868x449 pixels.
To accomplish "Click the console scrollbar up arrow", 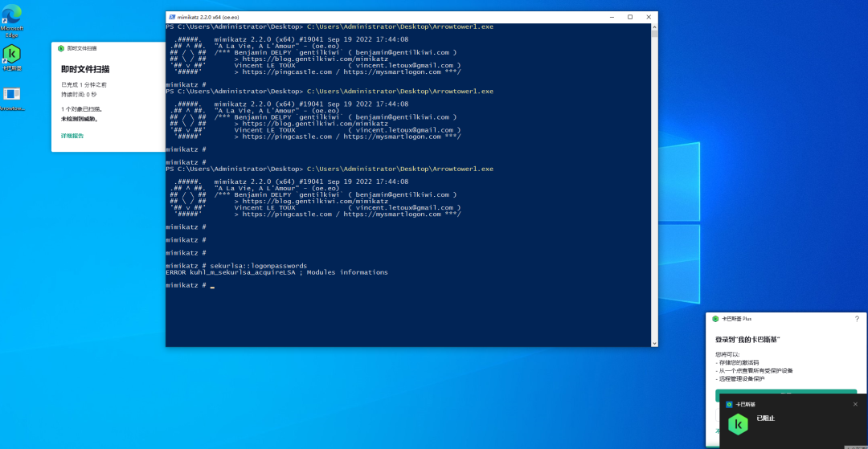I will (x=654, y=27).
